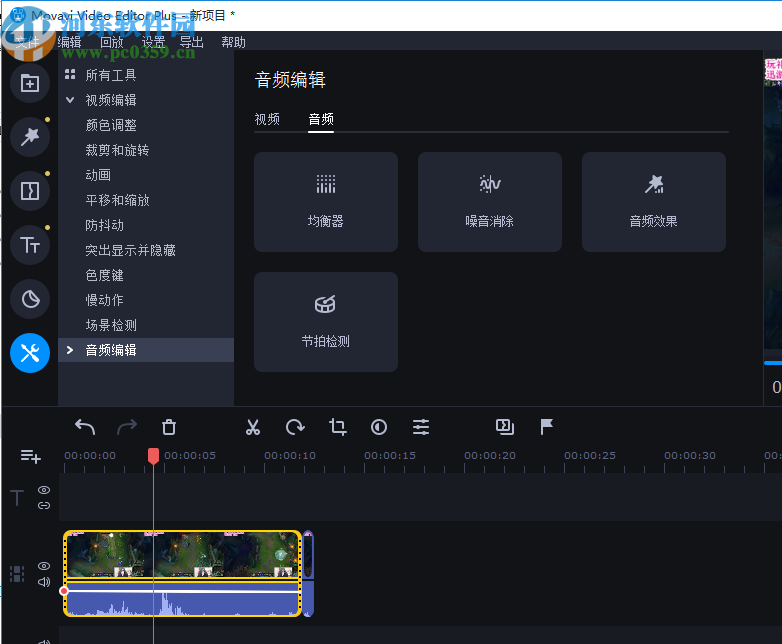Open the 回放 menu
The height and width of the screenshot is (644, 782).
(111, 42)
